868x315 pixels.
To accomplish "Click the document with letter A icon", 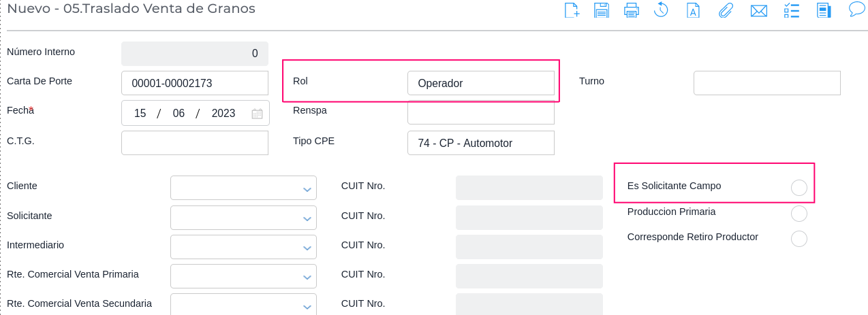I will (x=693, y=10).
